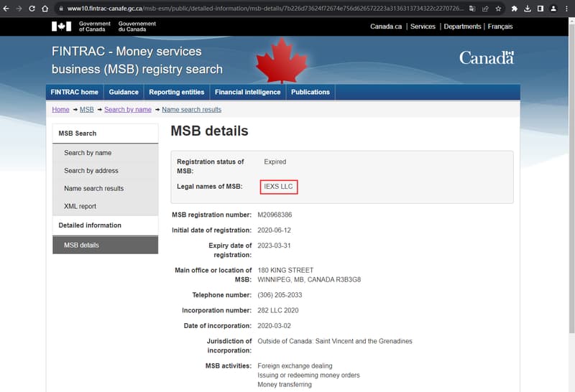
Task: Open Canada.ca link
Action: click(386, 27)
